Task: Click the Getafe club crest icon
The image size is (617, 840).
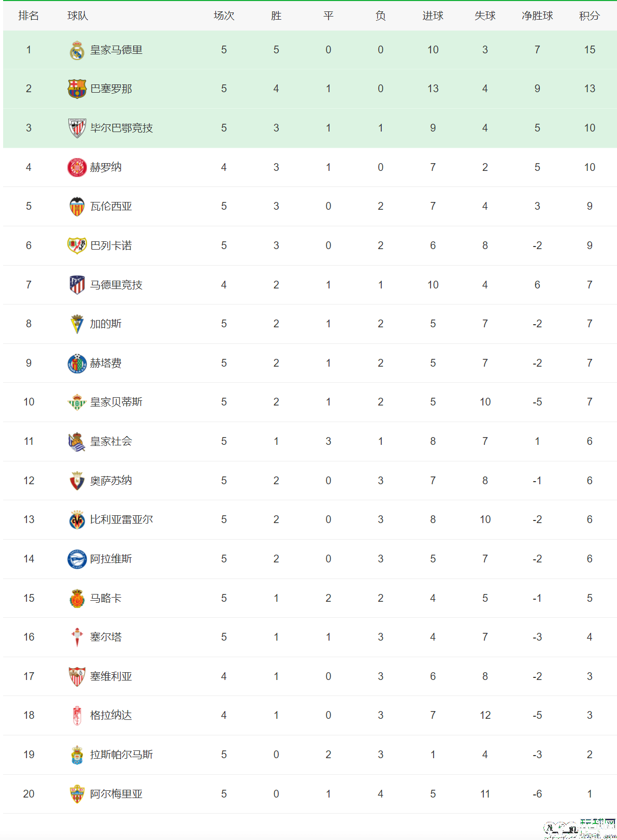Action: pos(77,363)
